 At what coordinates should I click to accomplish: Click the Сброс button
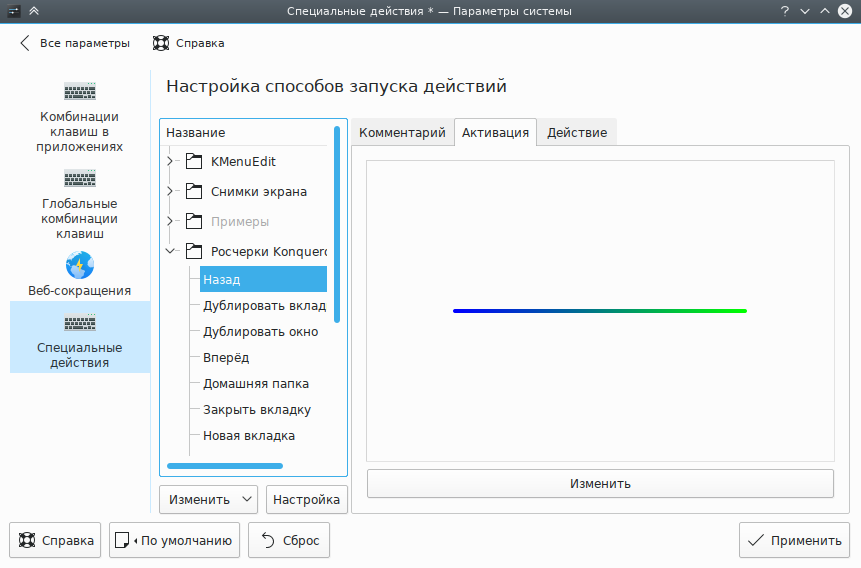289,540
